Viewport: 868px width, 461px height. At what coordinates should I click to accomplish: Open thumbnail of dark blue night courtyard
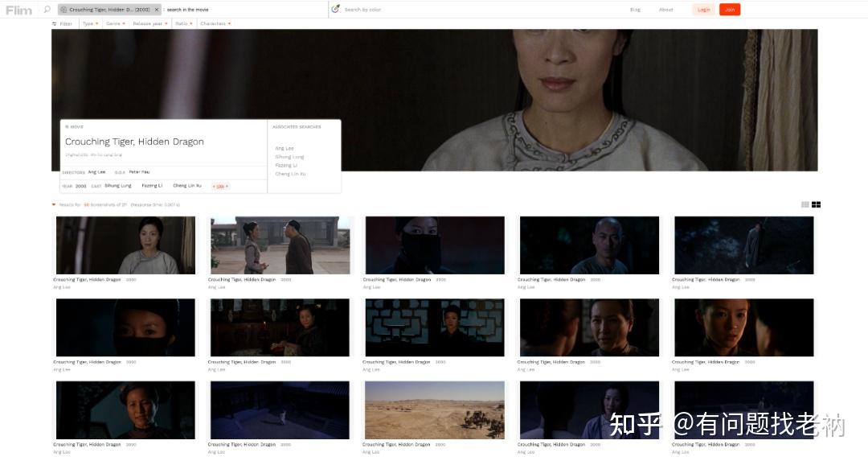click(280, 410)
